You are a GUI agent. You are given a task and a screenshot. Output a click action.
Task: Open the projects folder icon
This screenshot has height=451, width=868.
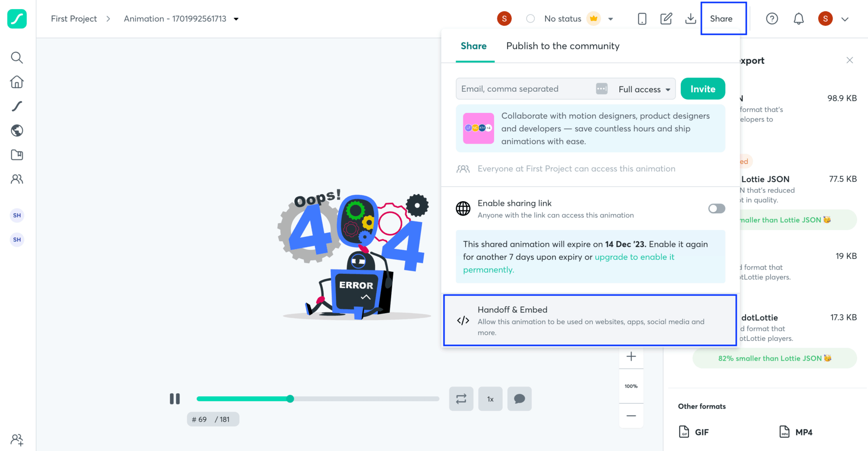[17, 155]
